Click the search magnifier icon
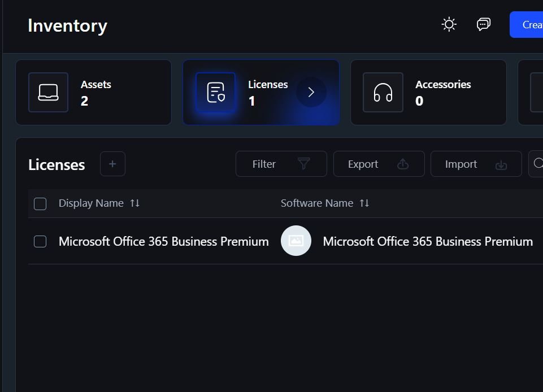Image resolution: width=543 pixels, height=392 pixels. (538, 163)
